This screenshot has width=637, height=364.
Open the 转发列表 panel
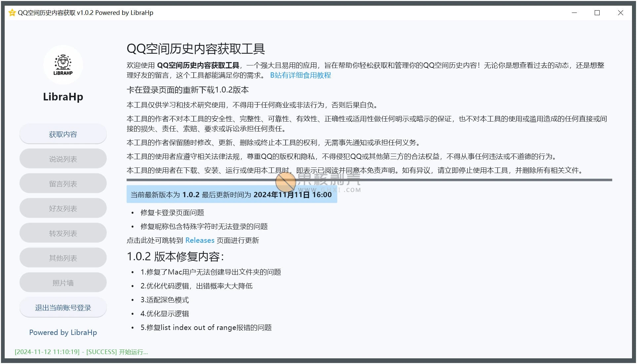click(63, 233)
